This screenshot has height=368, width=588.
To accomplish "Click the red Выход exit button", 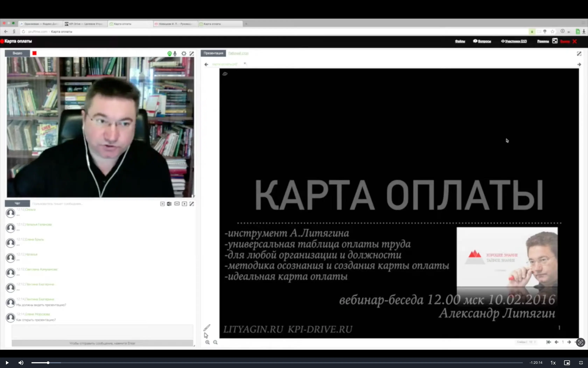I will [x=569, y=41].
